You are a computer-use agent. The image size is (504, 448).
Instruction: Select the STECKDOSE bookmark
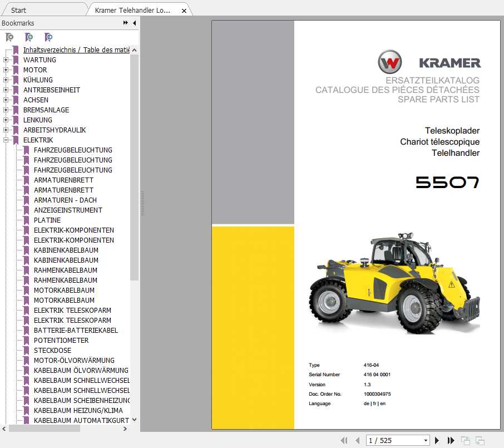pos(52,351)
